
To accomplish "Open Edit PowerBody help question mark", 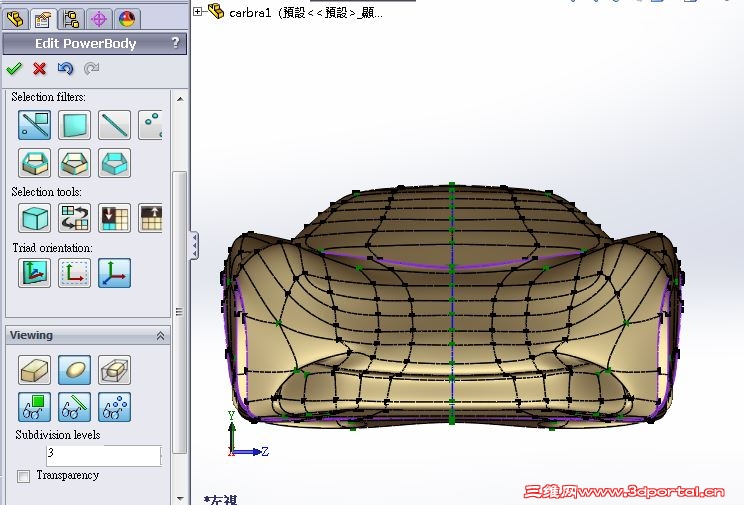I will click(x=176, y=43).
